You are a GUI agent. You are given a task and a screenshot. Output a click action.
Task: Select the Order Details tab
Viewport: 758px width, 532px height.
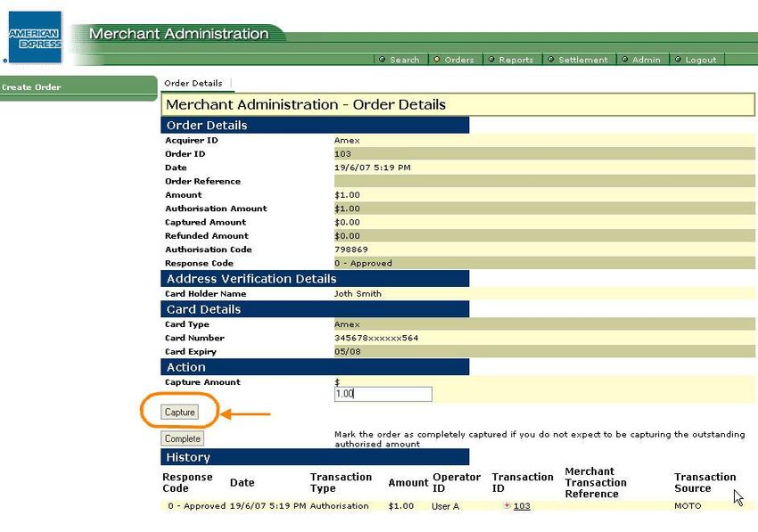[x=194, y=83]
